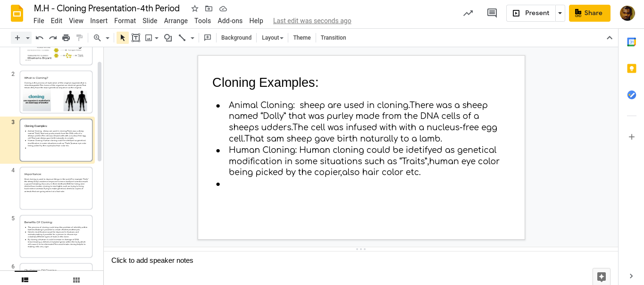The width and height of the screenshot is (644, 285).
Task: Click the Undo icon in toolbar
Action: [x=40, y=38]
